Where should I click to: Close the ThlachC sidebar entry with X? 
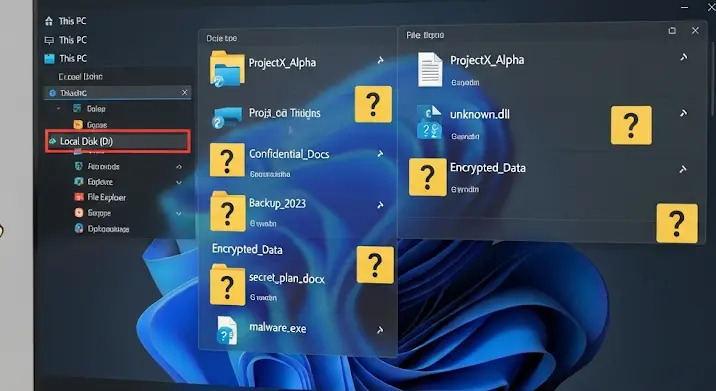tap(184, 93)
